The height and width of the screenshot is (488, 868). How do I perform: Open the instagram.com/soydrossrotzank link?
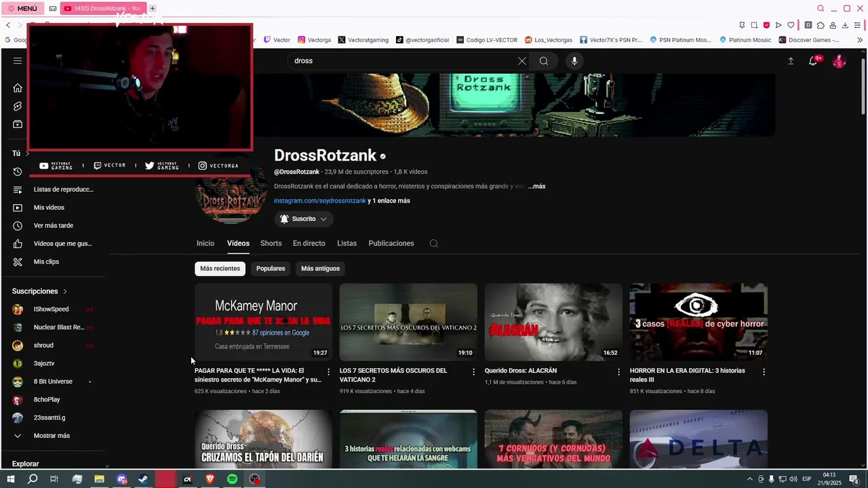pos(320,201)
